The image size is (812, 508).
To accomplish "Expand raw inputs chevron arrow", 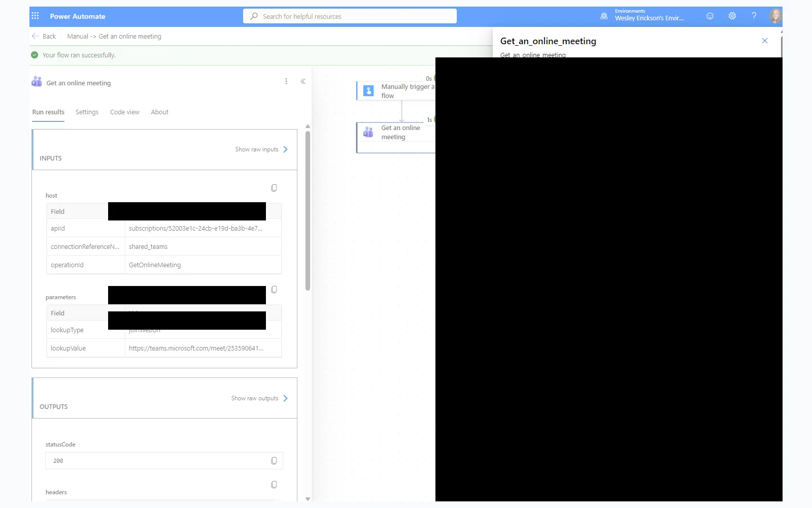I will click(286, 149).
